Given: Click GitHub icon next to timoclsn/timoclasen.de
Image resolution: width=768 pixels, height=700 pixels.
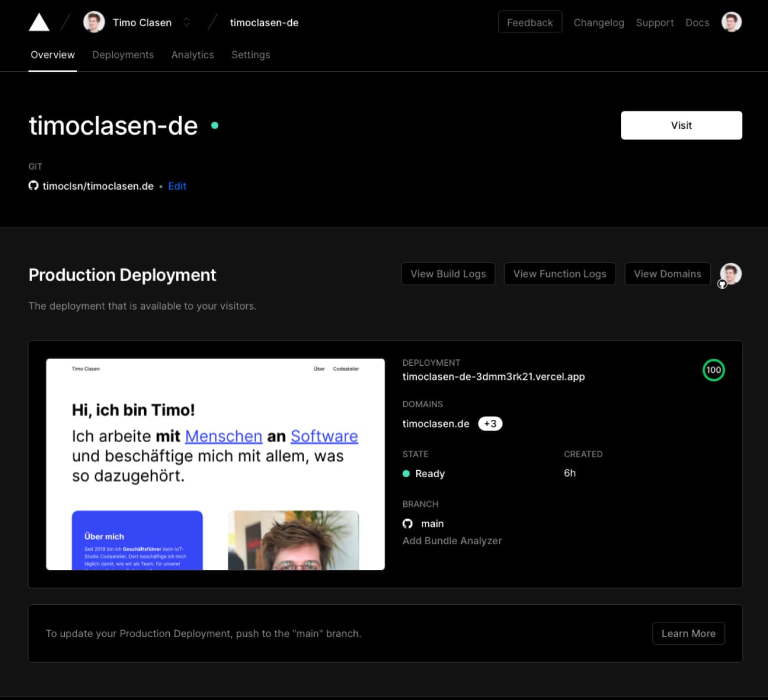Looking at the screenshot, I should click(x=34, y=185).
